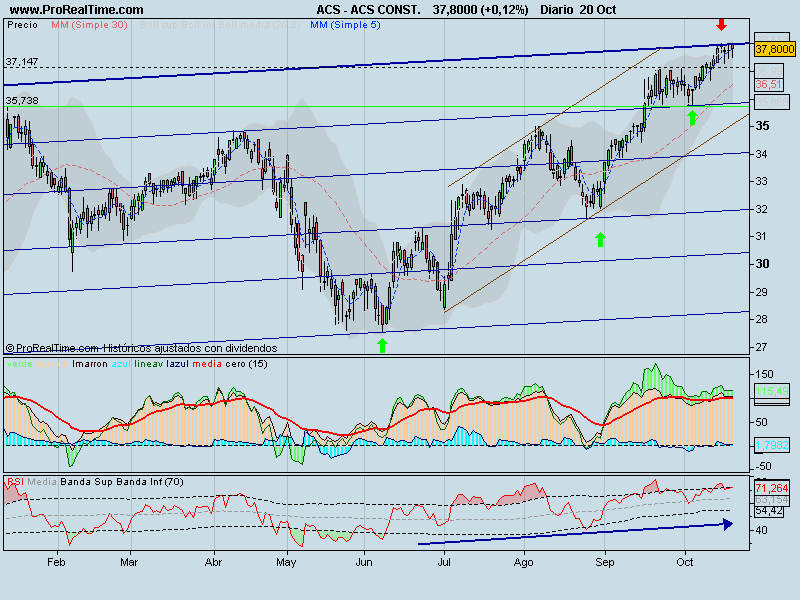This screenshot has width=800, height=600.
Task: Click the red 'media' indicator legend label
Action: [207, 364]
